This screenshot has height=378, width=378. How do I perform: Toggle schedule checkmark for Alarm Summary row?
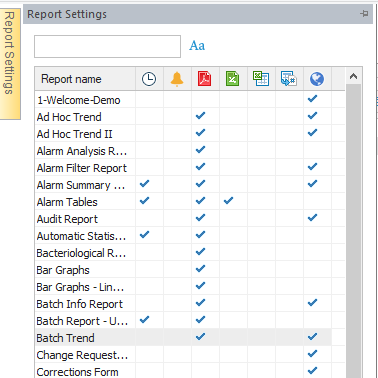(144, 184)
